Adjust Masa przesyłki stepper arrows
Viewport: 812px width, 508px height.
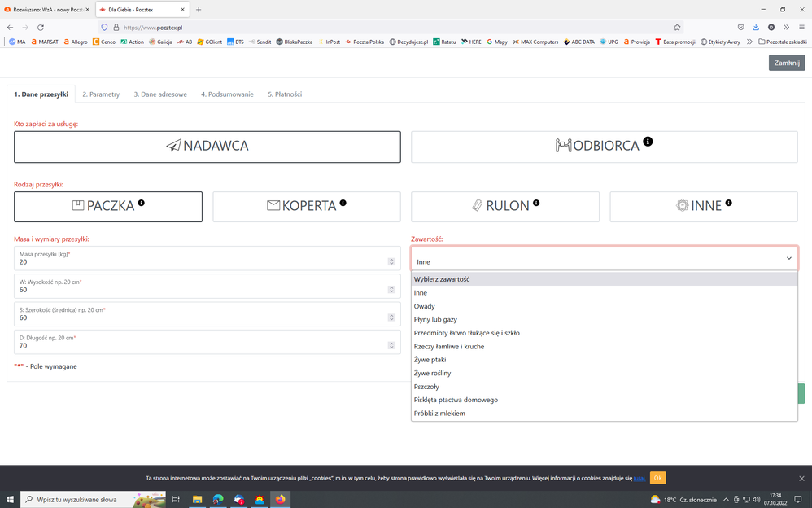(x=391, y=262)
